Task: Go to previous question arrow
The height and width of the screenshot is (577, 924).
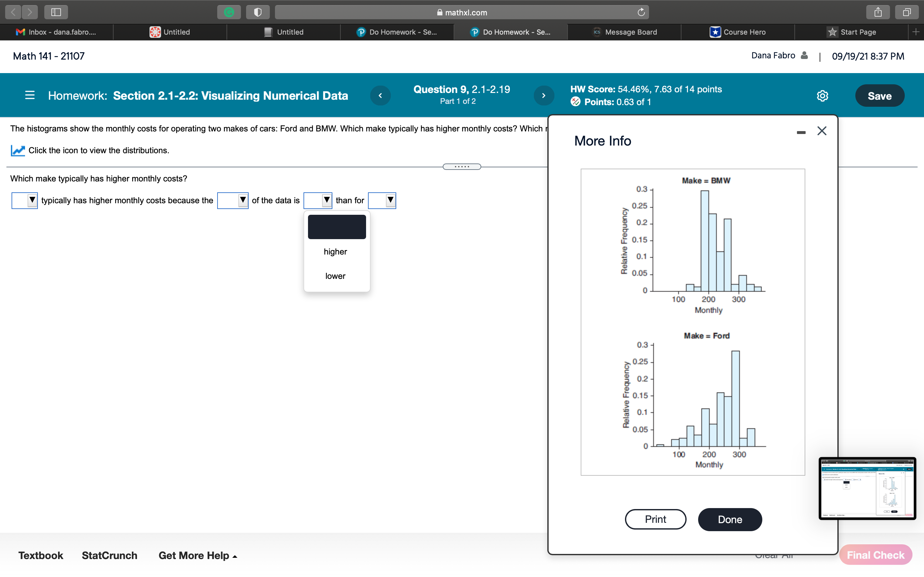Action: (x=380, y=96)
